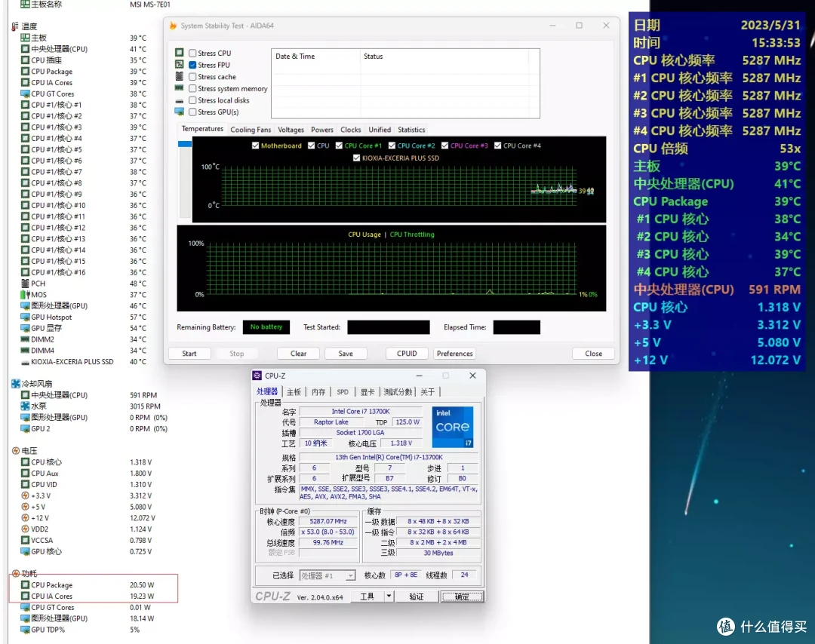Click the Stress cache chip icon
Viewport: 815px width, 644px height.
pyautogui.click(x=180, y=76)
